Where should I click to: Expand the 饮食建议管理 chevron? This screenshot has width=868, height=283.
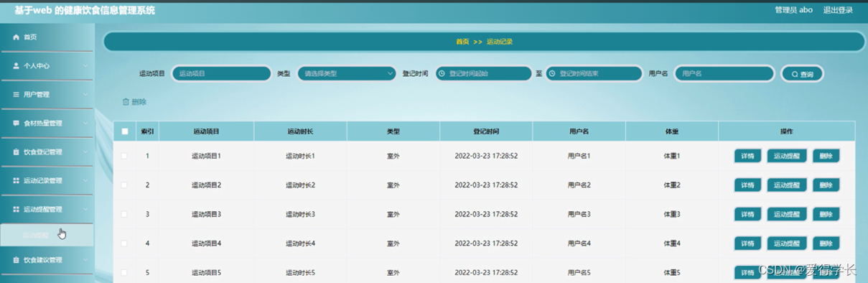pos(85,259)
